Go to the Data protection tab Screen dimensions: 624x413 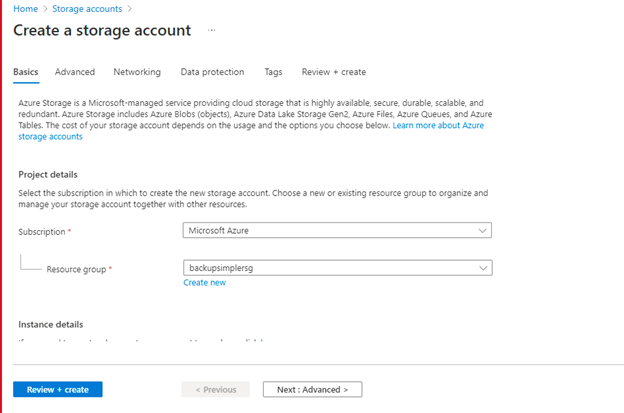click(212, 72)
